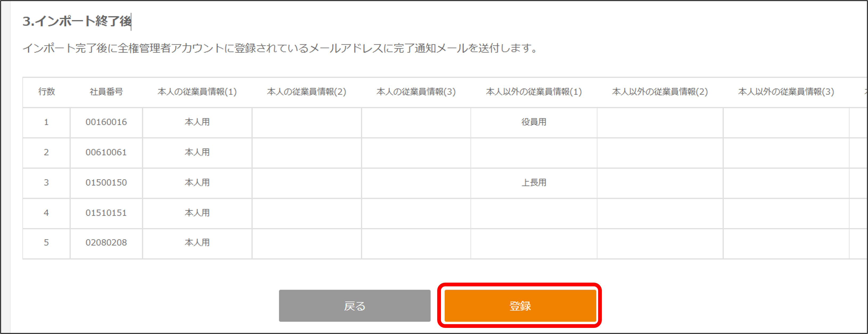
Task: Select the 本人の従業員情報(1) header
Action: pyautogui.click(x=197, y=92)
